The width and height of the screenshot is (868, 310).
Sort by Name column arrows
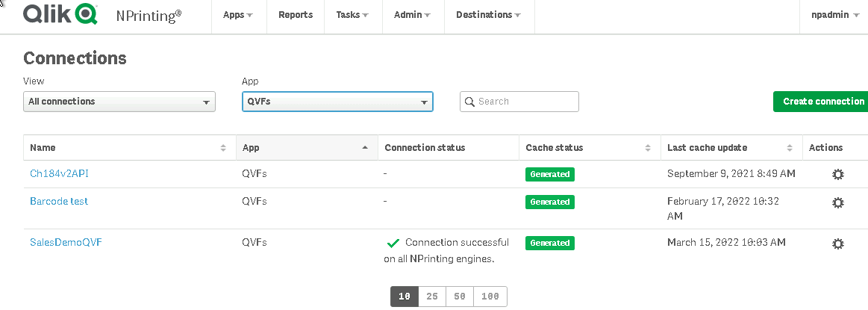pyautogui.click(x=223, y=148)
